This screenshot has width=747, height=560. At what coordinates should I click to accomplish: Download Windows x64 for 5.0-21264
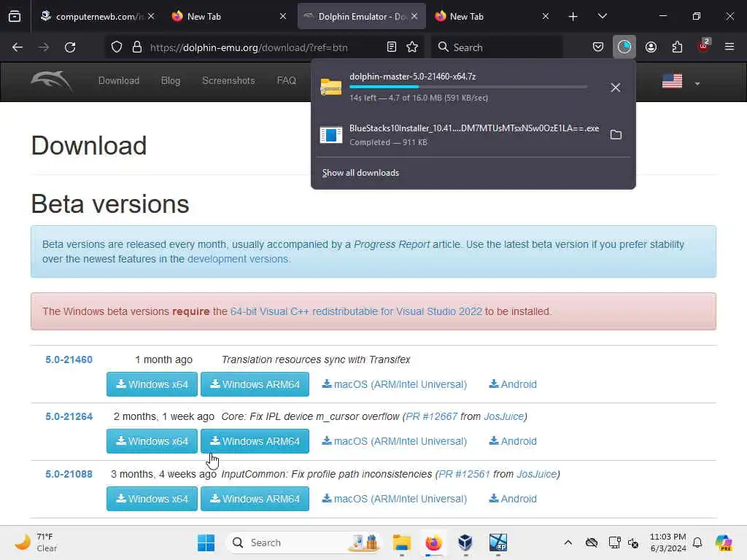pos(152,441)
